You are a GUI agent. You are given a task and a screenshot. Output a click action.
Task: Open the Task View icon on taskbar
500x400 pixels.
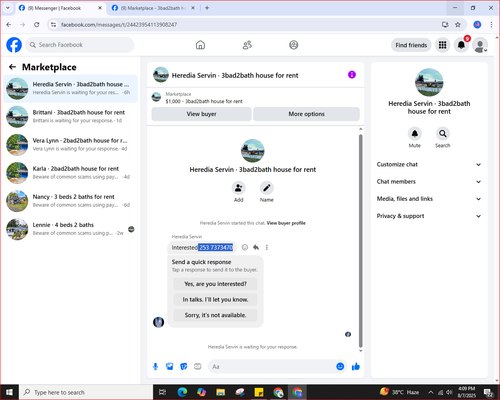tap(162, 392)
